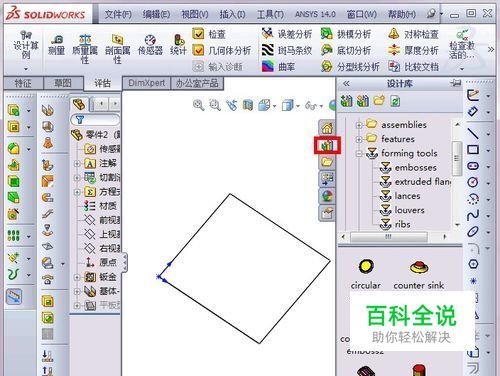Select the Spline sketch tool
Viewport: 500px width, 376px height.
click(x=473, y=215)
